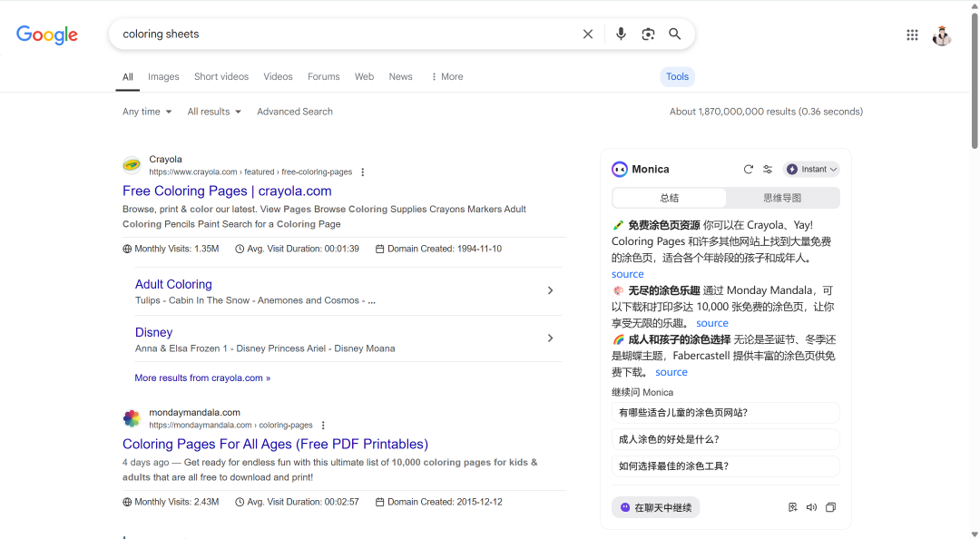980x539 pixels.
Task: Click the mondaymandala site favicon
Action: coord(132,418)
